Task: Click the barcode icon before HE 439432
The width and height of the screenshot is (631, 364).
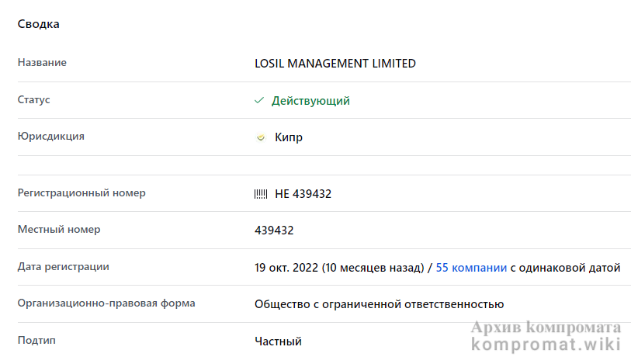Action: coord(261,194)
